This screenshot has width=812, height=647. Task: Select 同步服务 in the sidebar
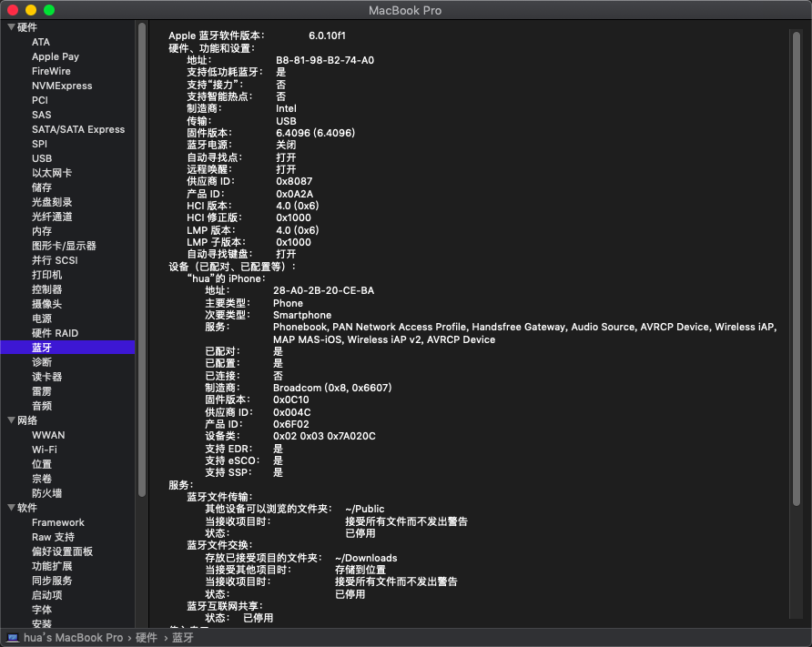pyautogui.click(x=52, y=581)
